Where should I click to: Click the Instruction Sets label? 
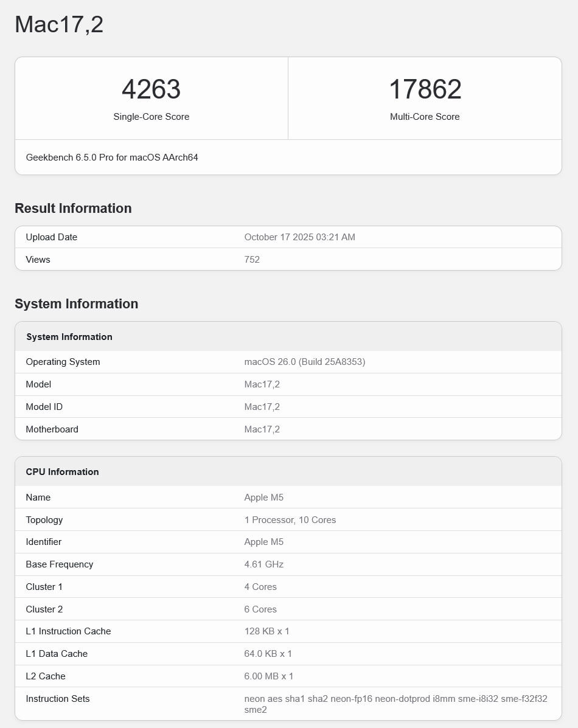click(58, 699)
